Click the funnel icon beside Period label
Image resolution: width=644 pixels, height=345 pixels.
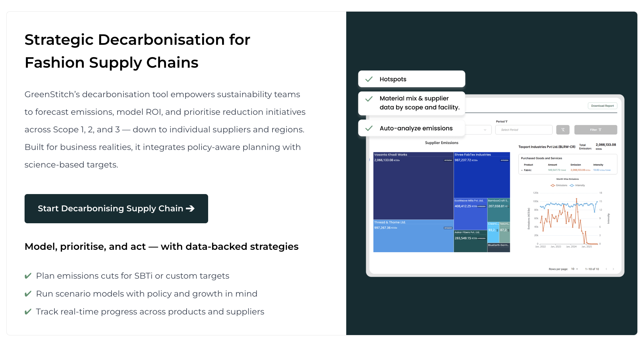point(506,121)
